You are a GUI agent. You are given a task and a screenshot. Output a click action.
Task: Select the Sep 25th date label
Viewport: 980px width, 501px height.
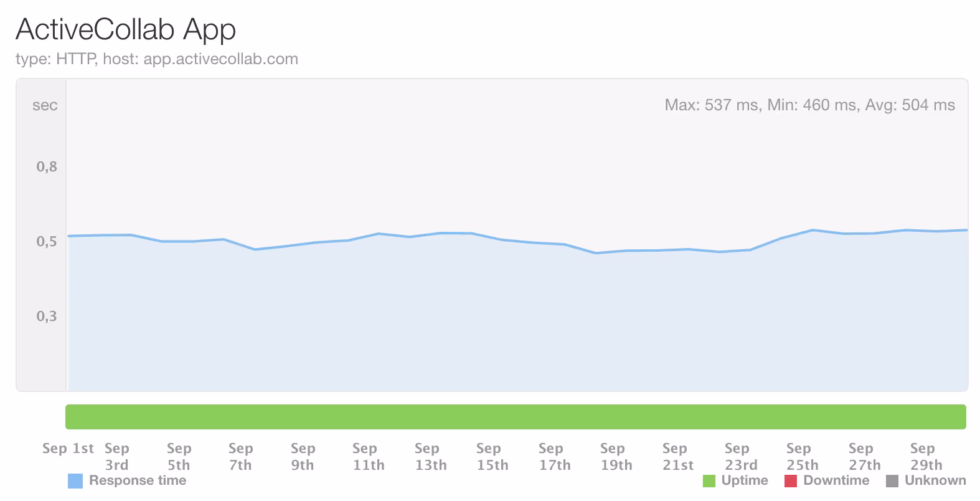(802, 457)
